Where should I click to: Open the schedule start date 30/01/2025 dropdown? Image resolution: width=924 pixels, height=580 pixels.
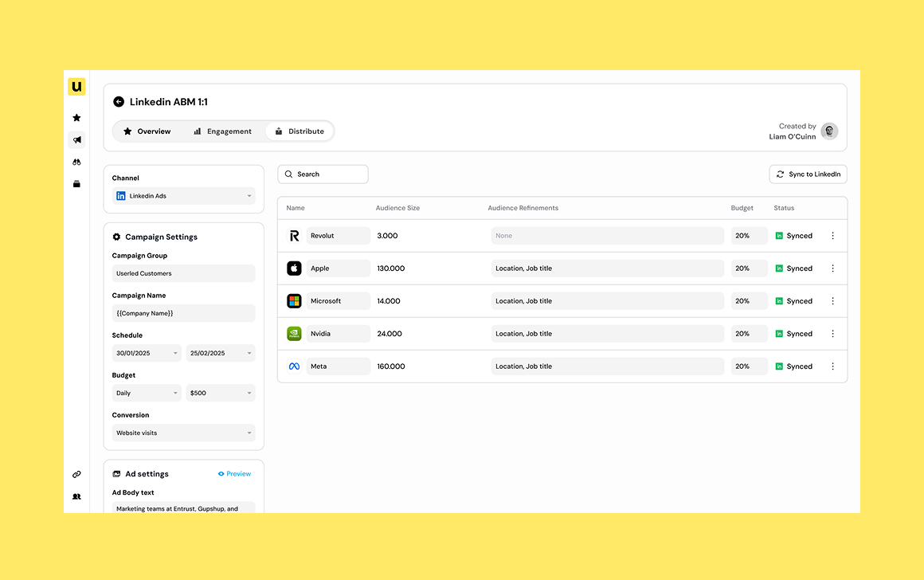pos(147,353)
